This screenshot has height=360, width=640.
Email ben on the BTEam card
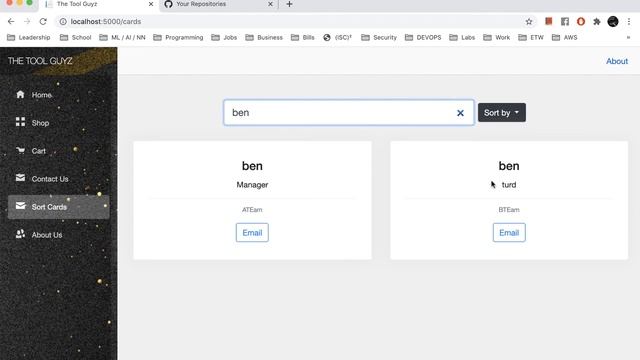point(509,233)
